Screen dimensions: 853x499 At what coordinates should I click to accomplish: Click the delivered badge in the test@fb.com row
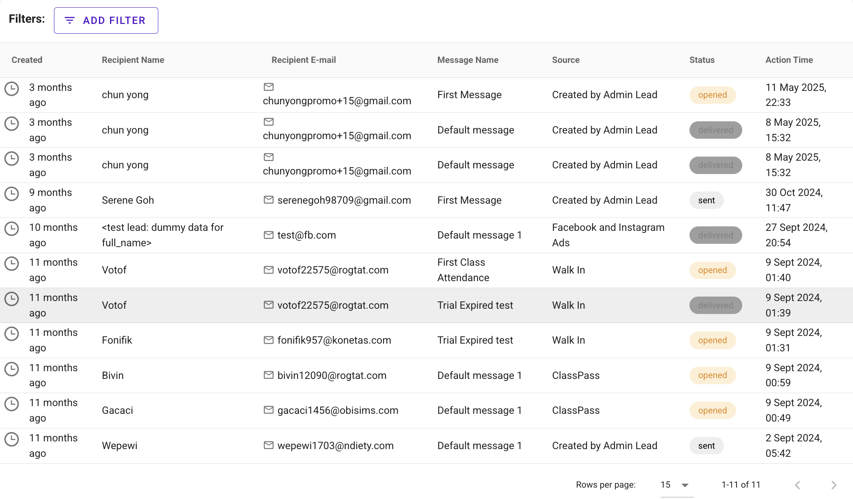pyautogui.click(x=715, y=235)
